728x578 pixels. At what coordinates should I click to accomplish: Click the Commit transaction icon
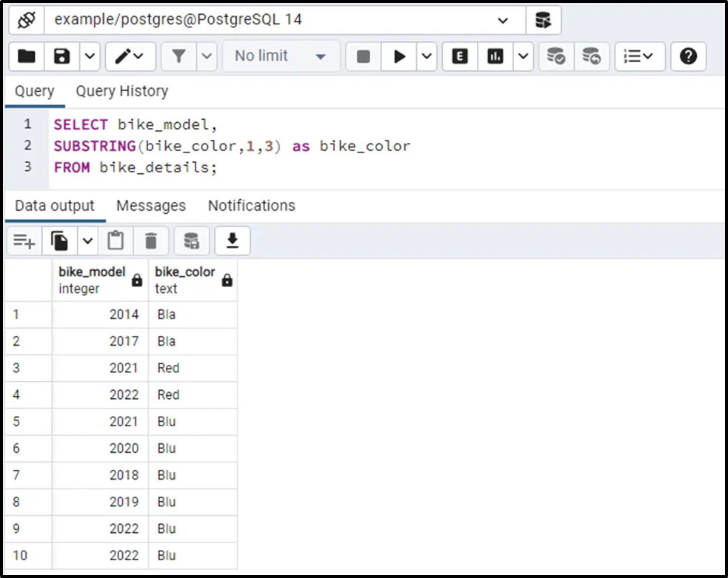(555, 56)
